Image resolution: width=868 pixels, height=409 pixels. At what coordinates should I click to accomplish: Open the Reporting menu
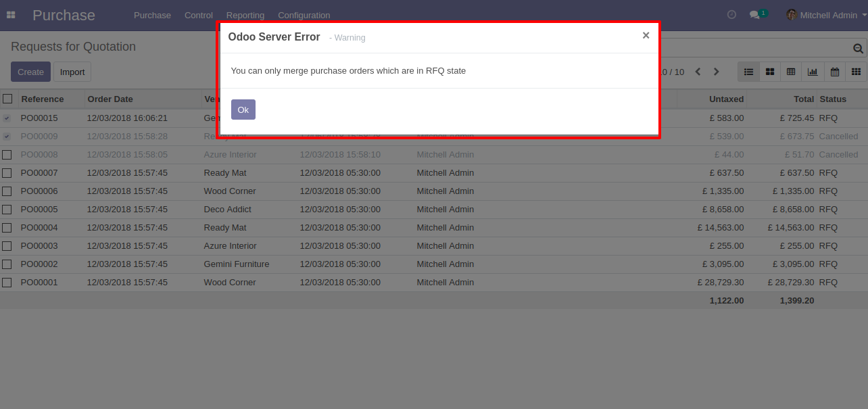point(245,15)
